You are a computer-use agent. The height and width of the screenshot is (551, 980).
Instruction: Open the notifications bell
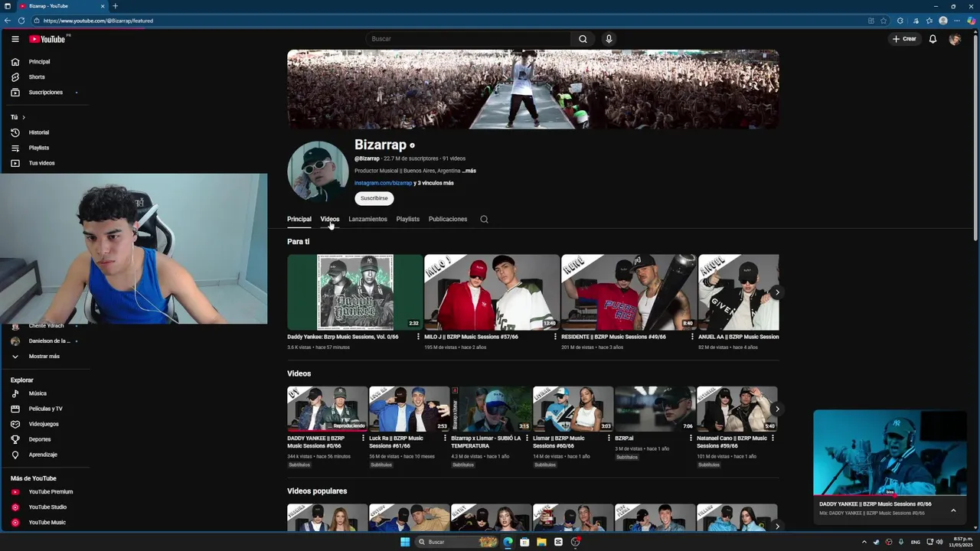tap(933, 39)
